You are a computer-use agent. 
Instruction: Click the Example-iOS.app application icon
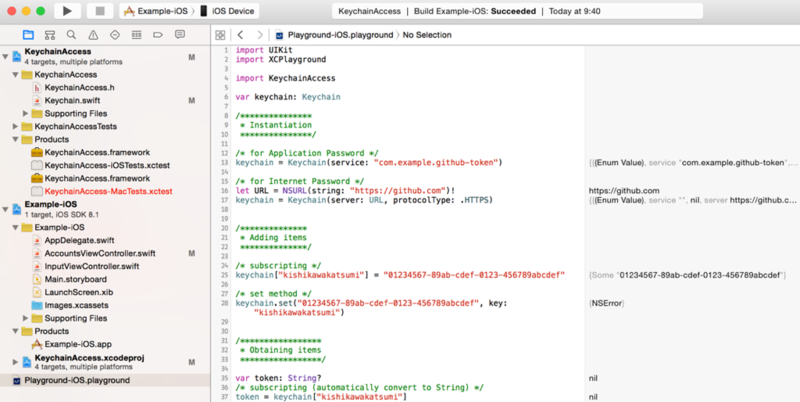[x=37, y=344]
